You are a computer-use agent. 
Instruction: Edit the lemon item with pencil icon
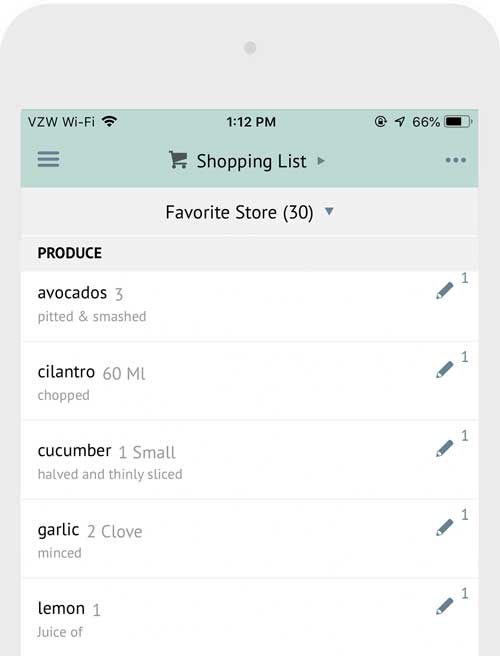(444, 606)
